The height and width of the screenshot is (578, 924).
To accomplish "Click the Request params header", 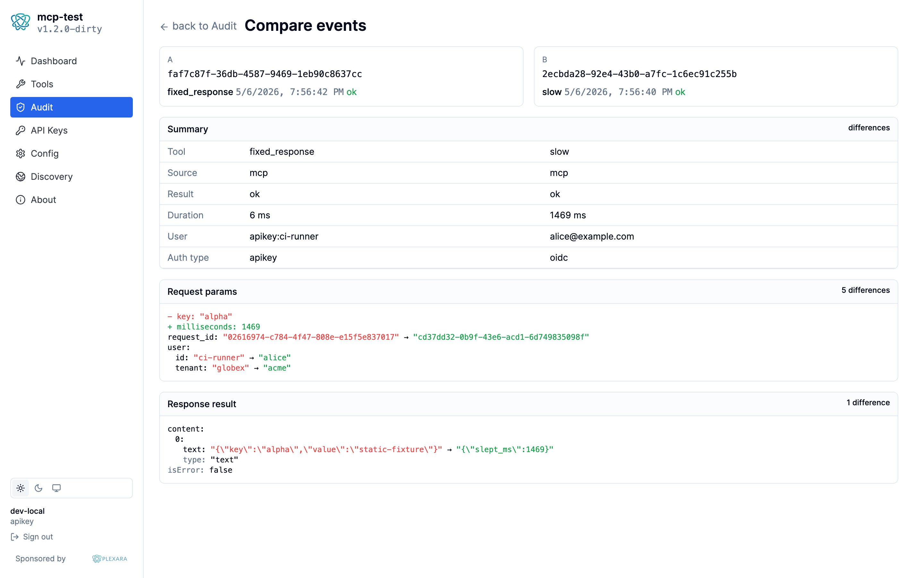I will coord(528,292).
